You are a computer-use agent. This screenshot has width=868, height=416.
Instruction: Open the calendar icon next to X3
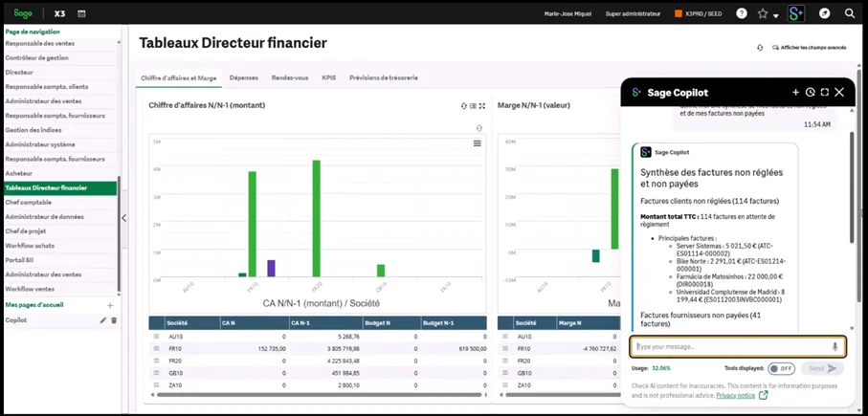tap(81, 14)
